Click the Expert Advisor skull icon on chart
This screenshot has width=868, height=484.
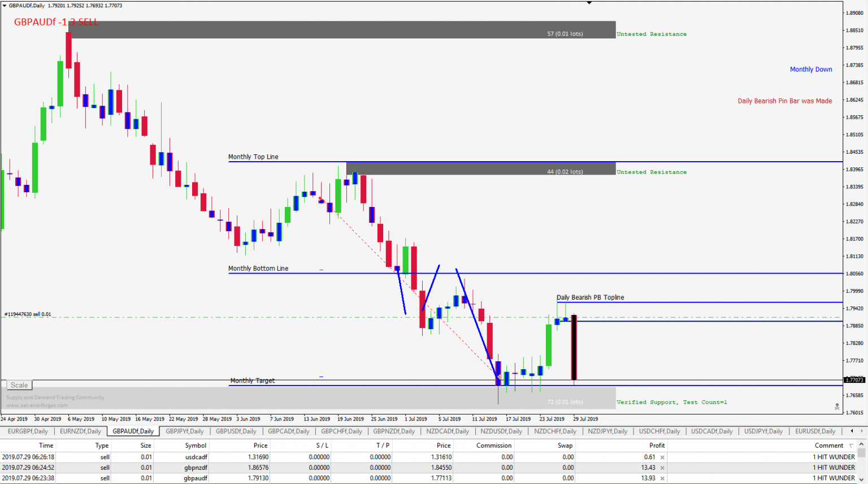click(x=837, y=407)
